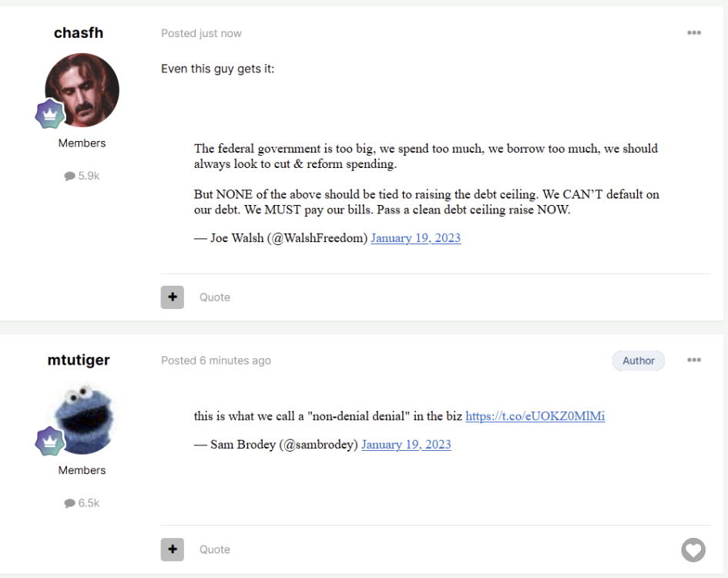Open post options menu on chasfh's post
The height and width of the screenshot is (578, 728).
click(x=693, y=33)
